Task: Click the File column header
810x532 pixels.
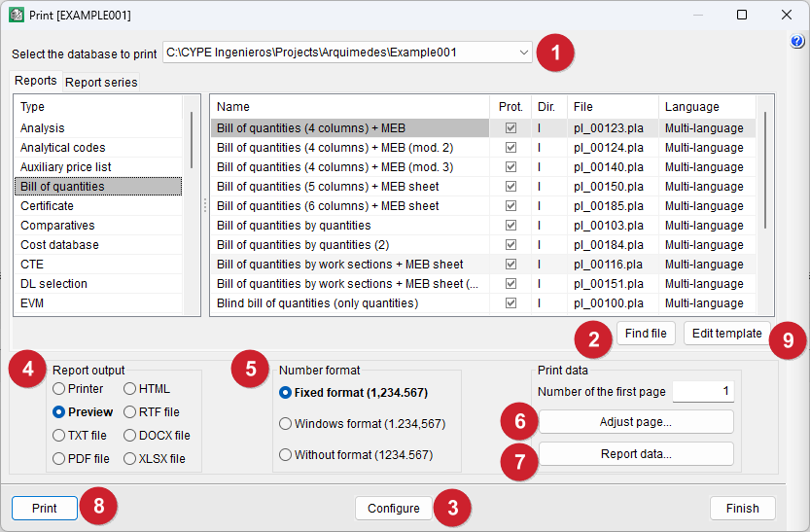Action: tap(613, 106)
